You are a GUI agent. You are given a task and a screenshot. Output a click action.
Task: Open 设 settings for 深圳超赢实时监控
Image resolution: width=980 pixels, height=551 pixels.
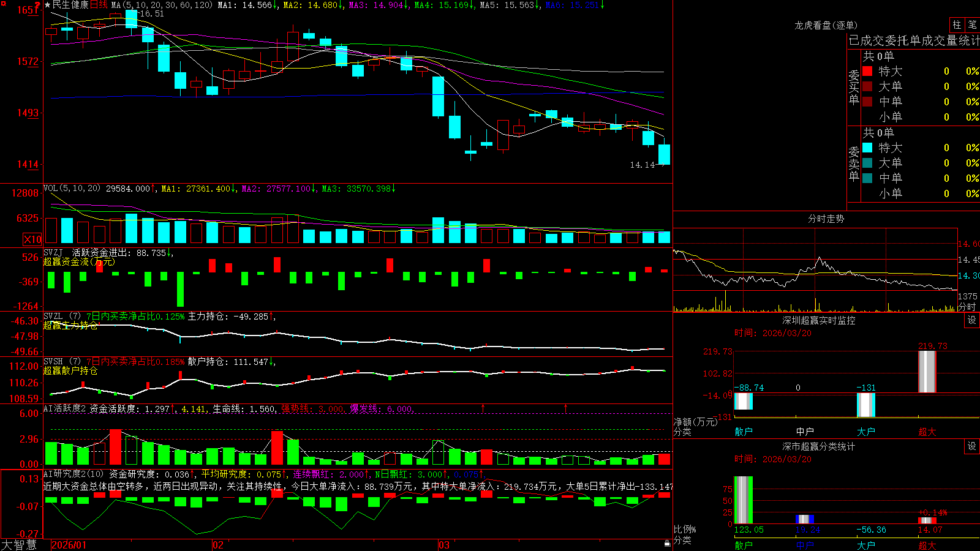click(x=972, y=320)
